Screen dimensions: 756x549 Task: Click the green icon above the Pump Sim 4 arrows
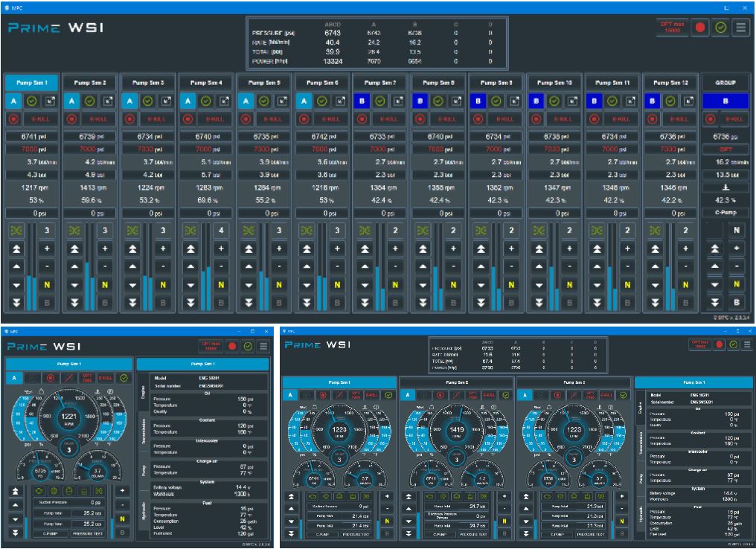[x=190, y=231]
